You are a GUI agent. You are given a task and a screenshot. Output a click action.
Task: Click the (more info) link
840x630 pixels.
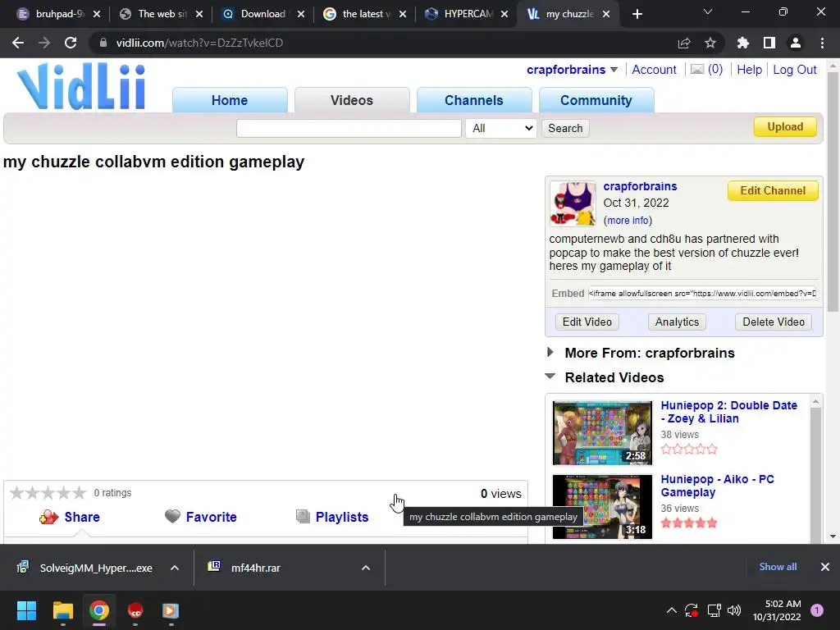click(x=628, y=220)
